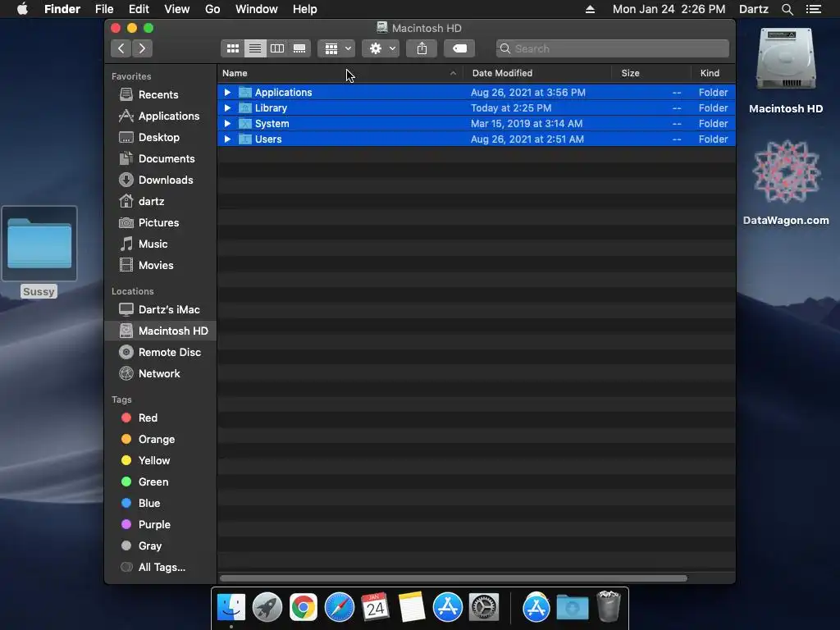Open the group-by arrangement dropdown

point(336,48)
